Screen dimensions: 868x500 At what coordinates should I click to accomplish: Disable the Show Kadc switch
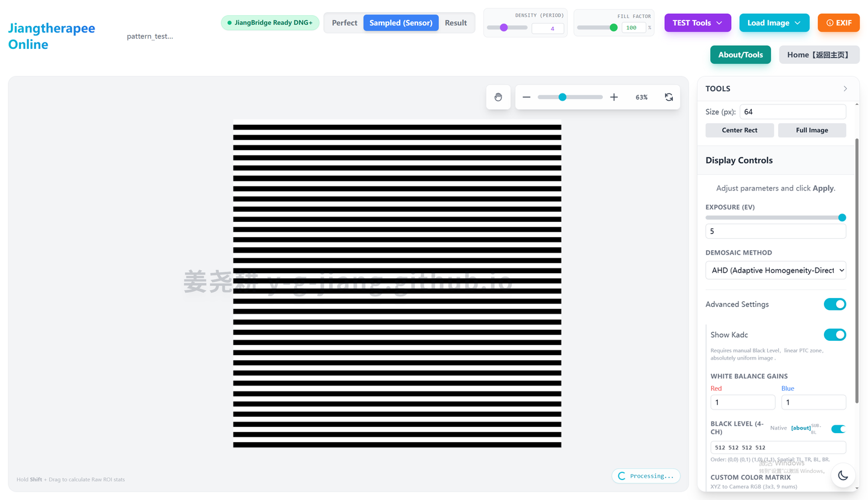(835, 335)
